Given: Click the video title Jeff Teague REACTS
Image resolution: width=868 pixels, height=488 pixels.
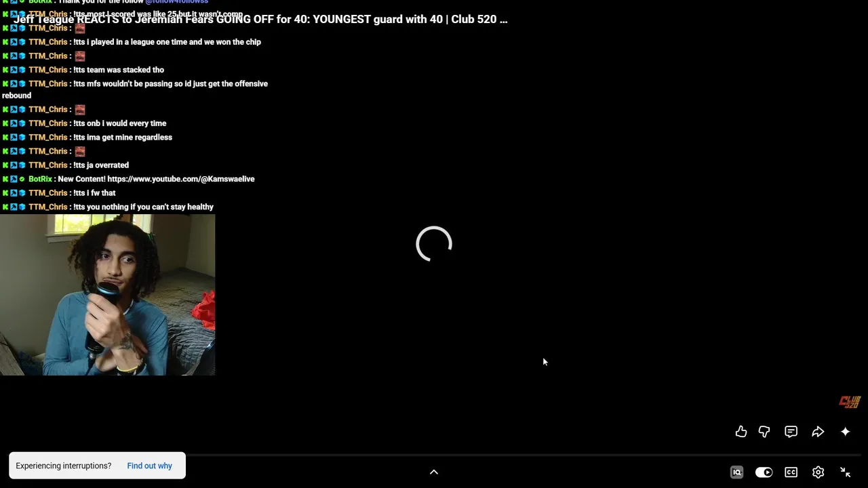Looking at the screenshot, I should 260,19.
